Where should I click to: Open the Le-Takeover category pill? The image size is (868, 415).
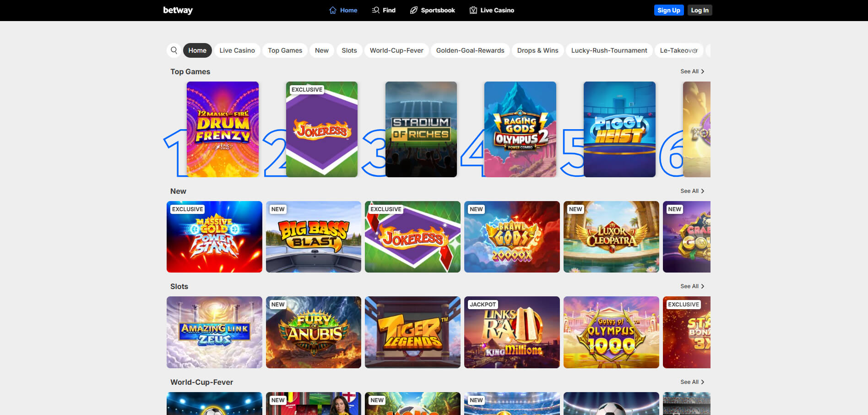[x=679, y=50]
